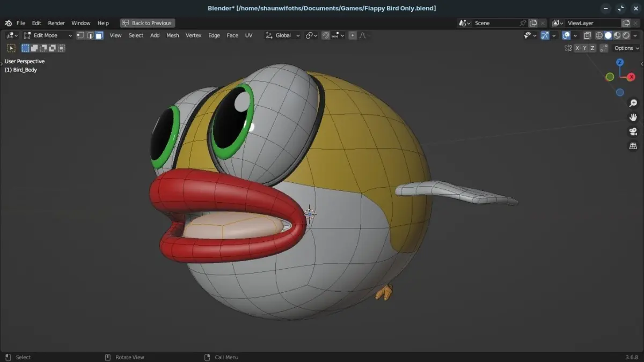Screen dimensions: 644x362
Task: Click the mesh symmetry butterfly icon
Action: pos(568,48)
